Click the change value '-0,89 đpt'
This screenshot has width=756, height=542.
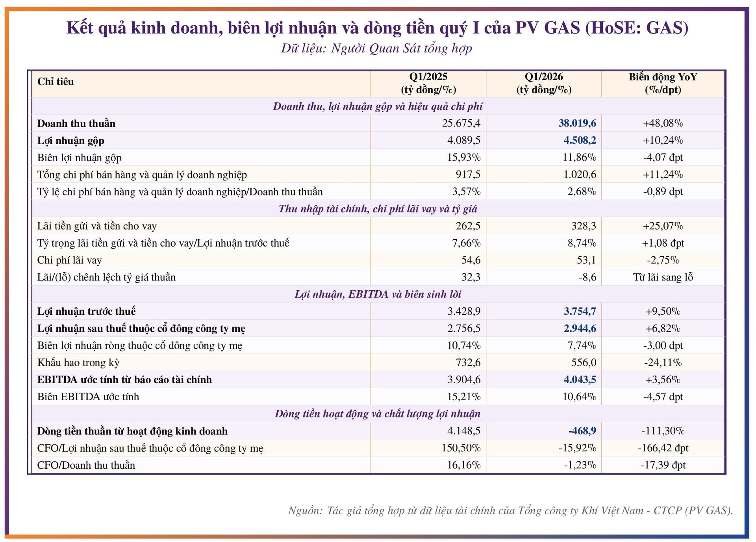click(x=663, y=192)
